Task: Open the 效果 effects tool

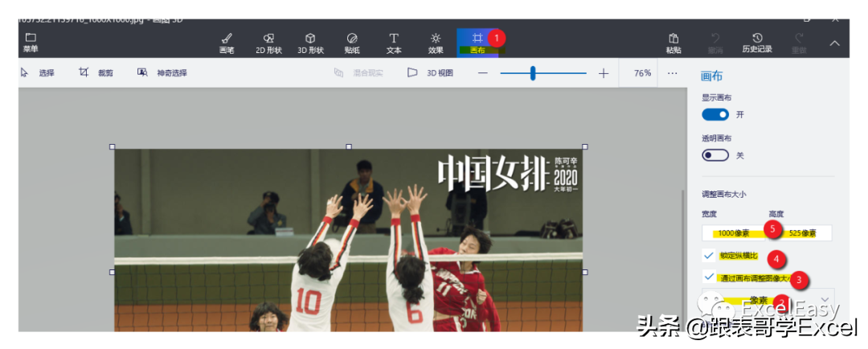Action: click(436, 43)
